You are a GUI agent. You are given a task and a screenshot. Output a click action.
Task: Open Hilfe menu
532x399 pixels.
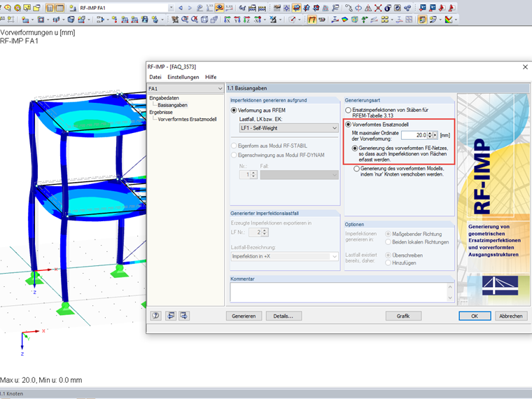pos(211,77)
